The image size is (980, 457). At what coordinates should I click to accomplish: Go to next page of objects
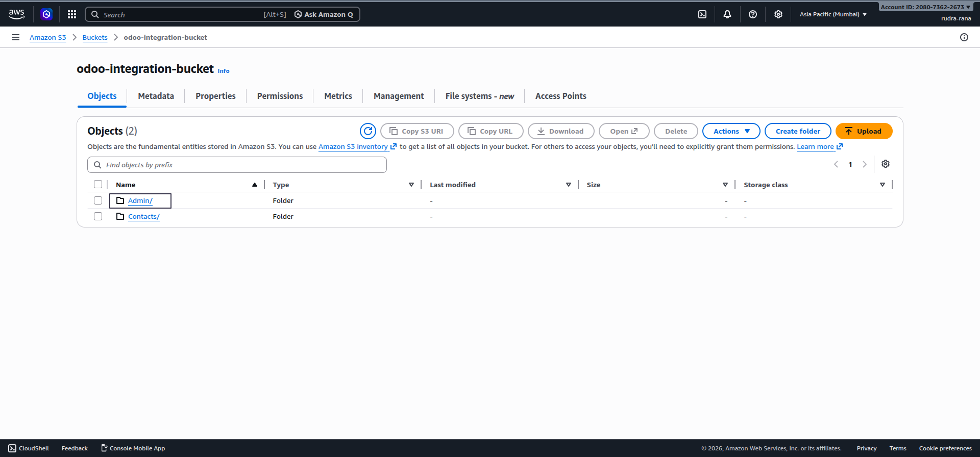click(x=865, y=164)
